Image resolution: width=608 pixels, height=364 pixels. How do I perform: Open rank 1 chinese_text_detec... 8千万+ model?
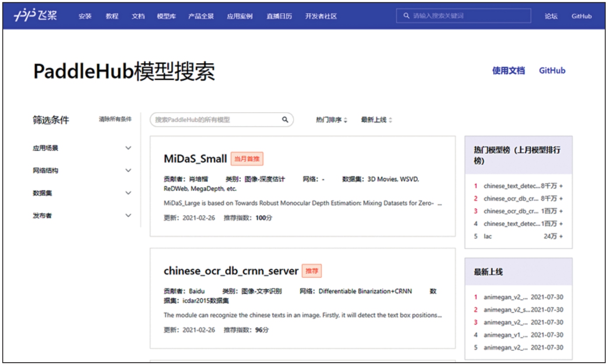[519, 186]
